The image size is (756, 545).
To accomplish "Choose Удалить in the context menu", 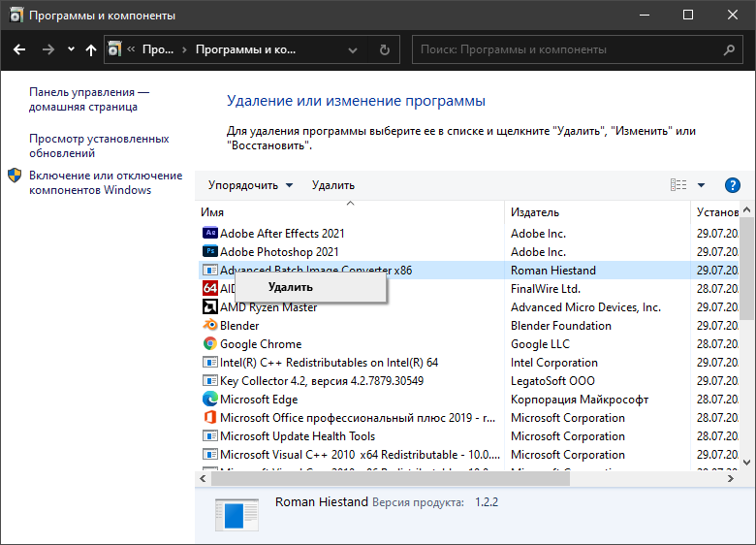I will (310, 287).
